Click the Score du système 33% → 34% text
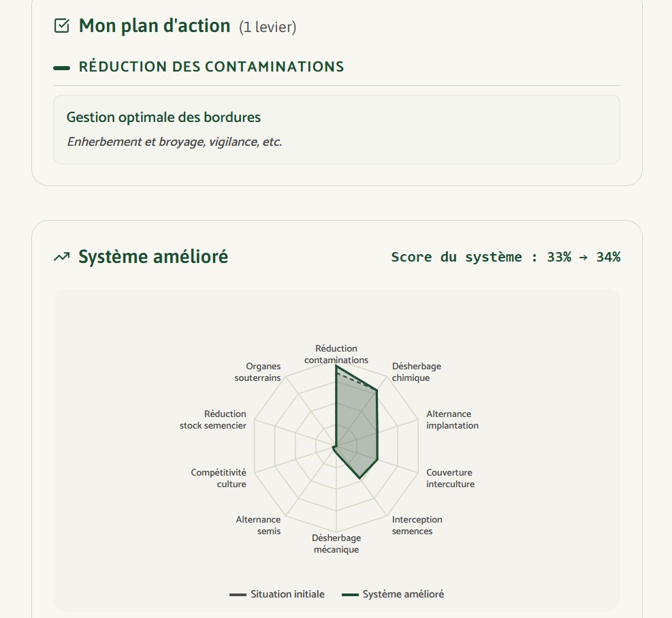672x618 pixels. pos(506,257)
